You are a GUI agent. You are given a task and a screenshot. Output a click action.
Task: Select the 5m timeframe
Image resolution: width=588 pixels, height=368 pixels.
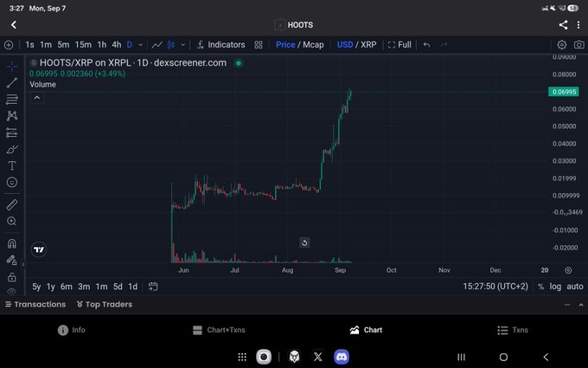(63, 45)
